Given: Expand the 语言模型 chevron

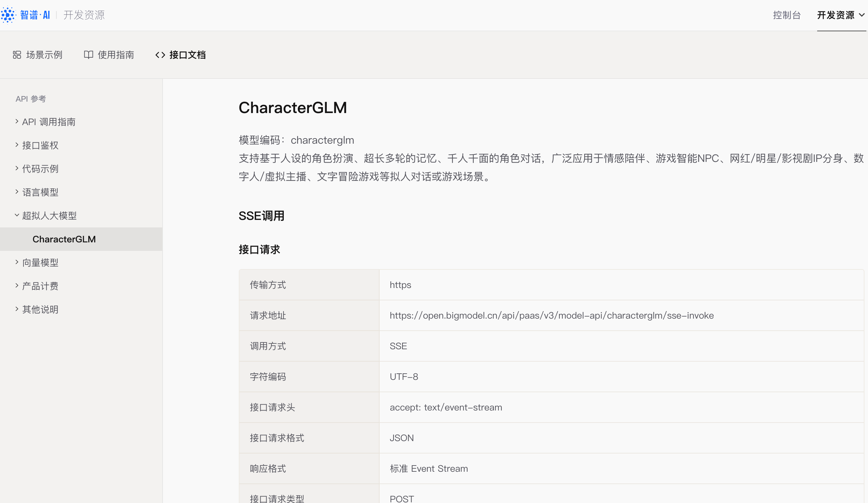Looking at the screenshot, I should pos(17,192).
